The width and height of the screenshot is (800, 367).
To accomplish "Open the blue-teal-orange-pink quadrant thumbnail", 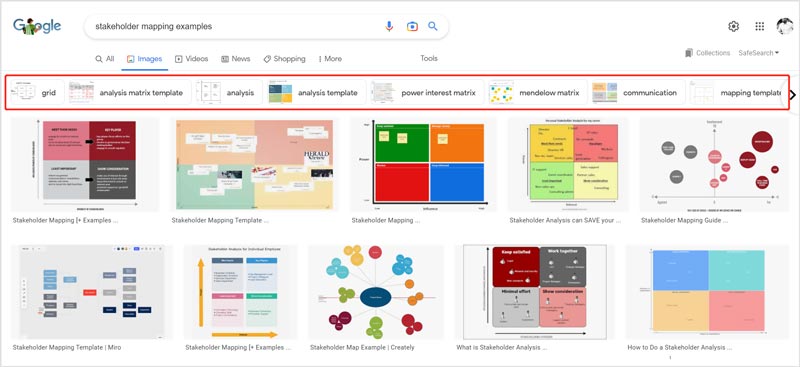I will 707,292.
